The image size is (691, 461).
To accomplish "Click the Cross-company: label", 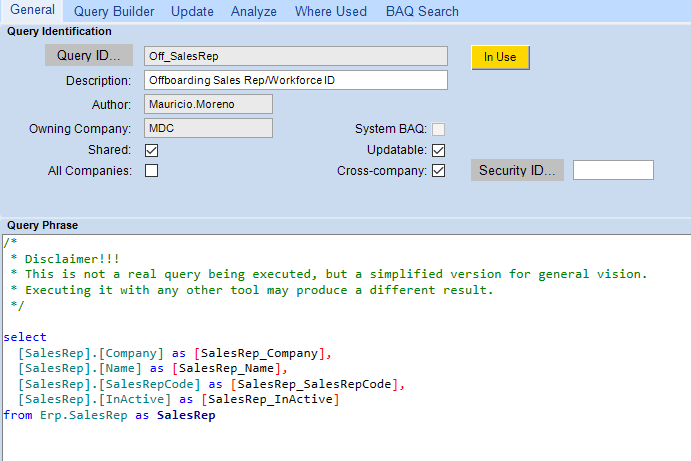I will click(x=382, y=171).
